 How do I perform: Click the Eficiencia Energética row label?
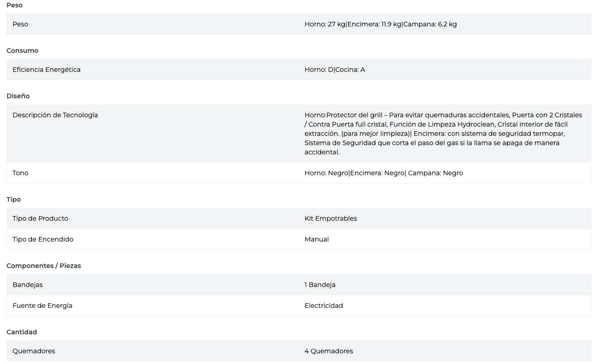[46, 70]
